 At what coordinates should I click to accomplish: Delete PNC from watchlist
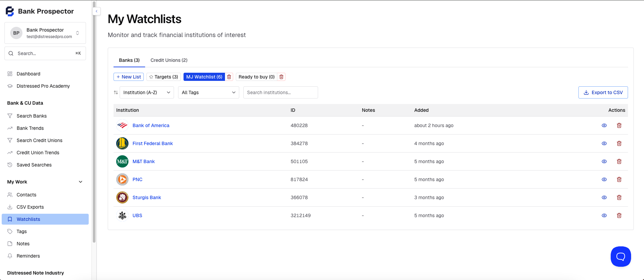click(619, 179)
